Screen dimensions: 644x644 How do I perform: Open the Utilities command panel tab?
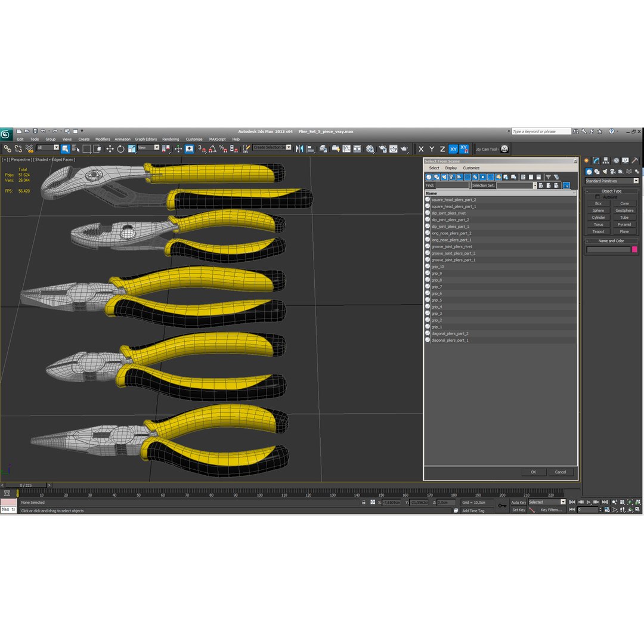pyautogui.click(x=635, y=160)
